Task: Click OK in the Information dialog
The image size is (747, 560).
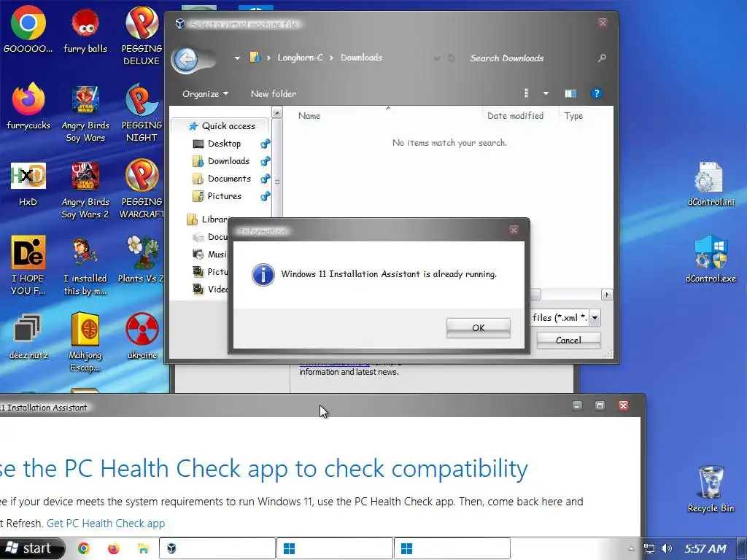Action: tap(479, 327)
